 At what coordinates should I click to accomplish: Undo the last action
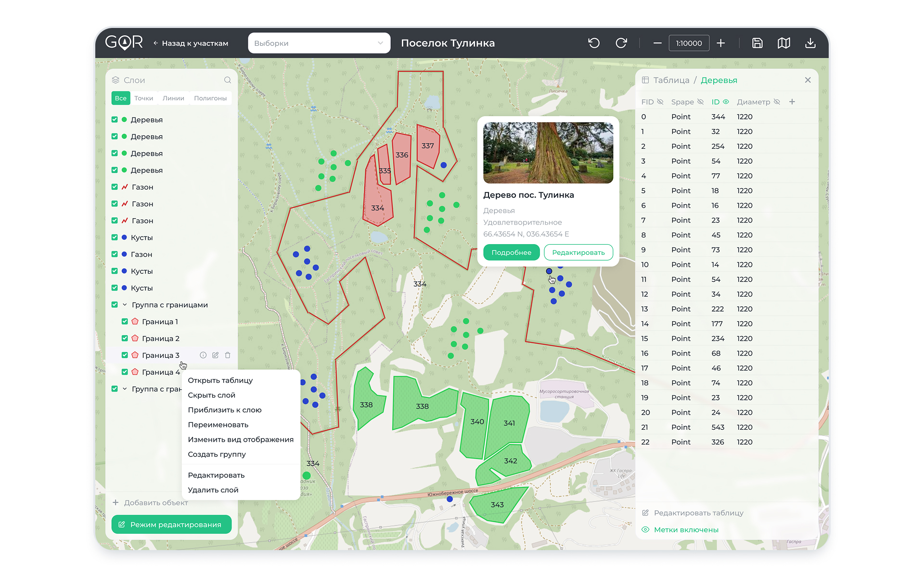[x=594, y=43]
